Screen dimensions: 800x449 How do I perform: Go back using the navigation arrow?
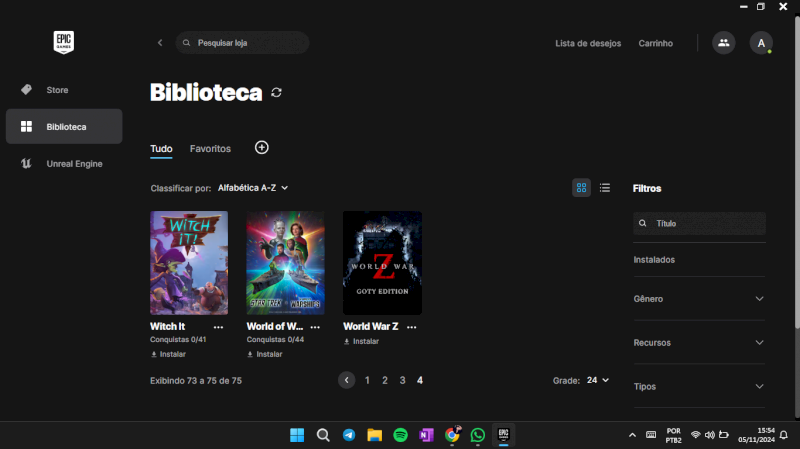(160, 43)
